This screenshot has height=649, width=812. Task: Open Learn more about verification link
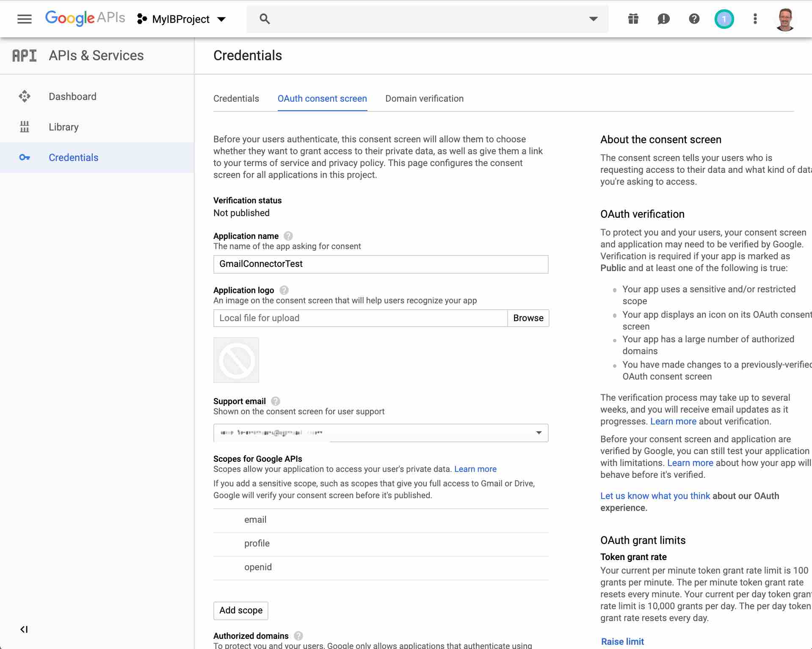[x=673, y=422]
